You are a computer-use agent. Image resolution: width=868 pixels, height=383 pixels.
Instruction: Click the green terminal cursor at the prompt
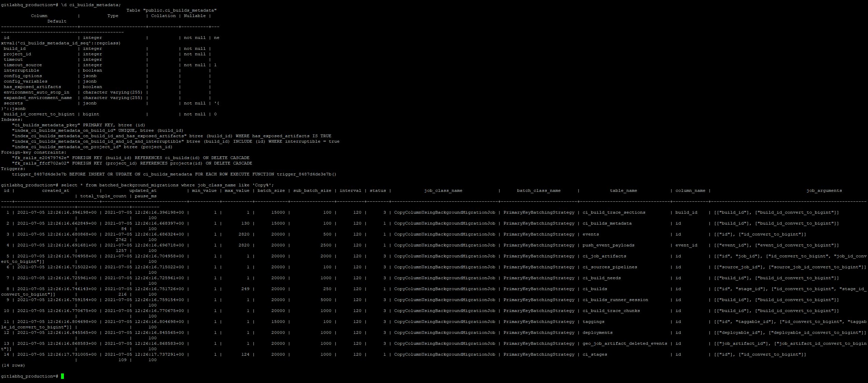pos(62,376)
